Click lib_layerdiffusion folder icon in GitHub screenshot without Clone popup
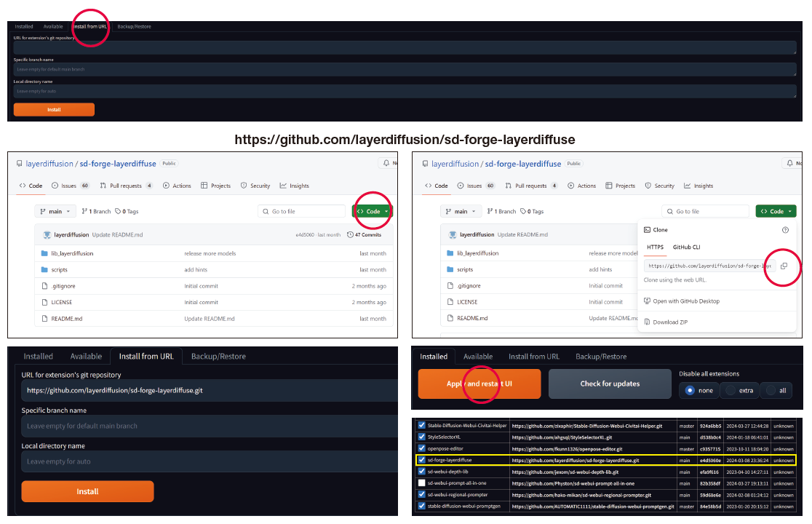 coord(44,253)
